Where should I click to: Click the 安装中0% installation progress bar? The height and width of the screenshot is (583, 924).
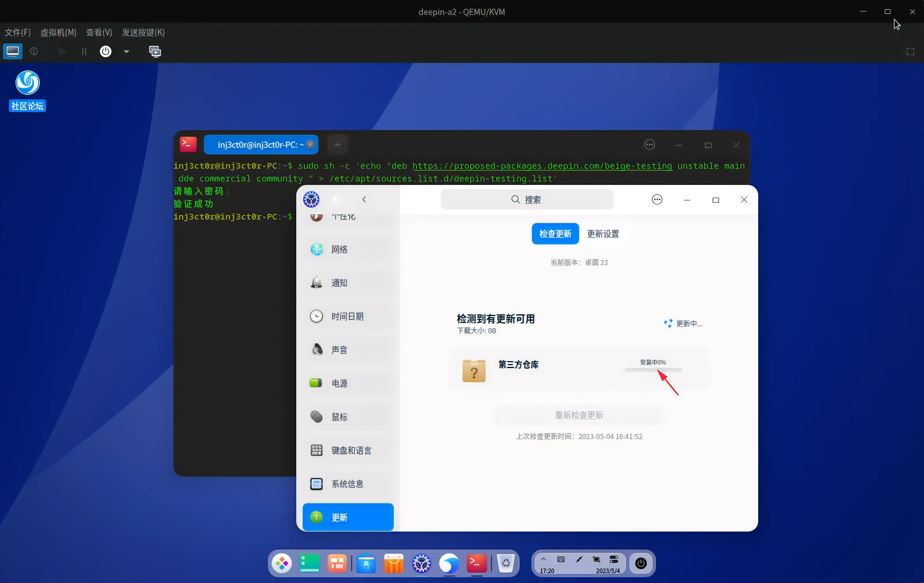click(x=653, y=370)
